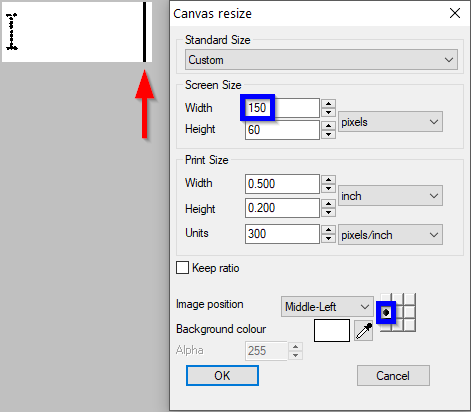Expand the pixels/inch resolution dropdown

390,235
